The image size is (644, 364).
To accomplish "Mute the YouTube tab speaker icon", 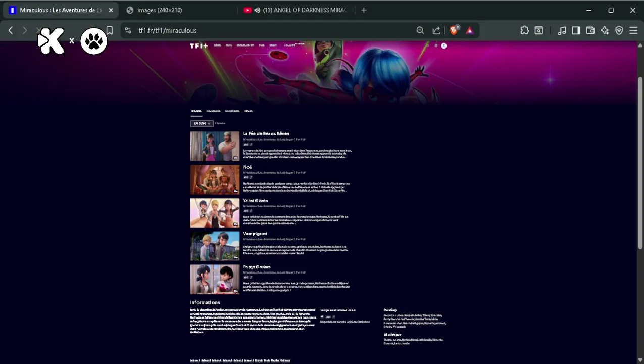I will [x=257, y=10].
